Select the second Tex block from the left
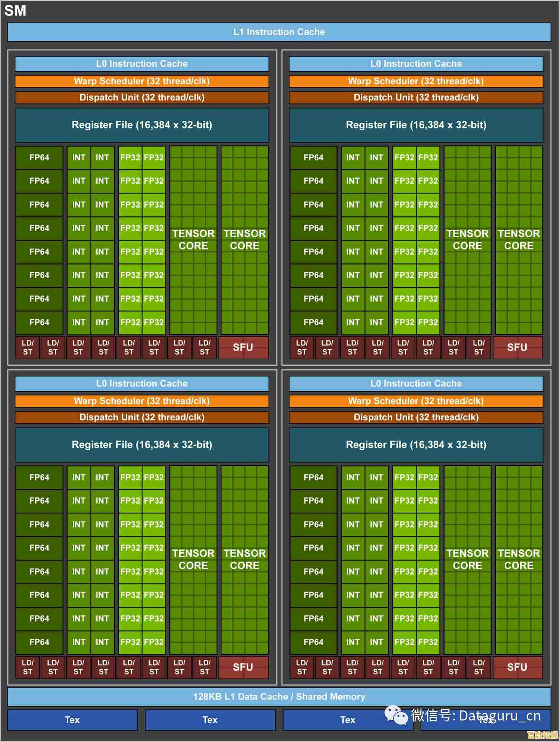The width and height of the screenshot is (560, 742). point(210,720)
